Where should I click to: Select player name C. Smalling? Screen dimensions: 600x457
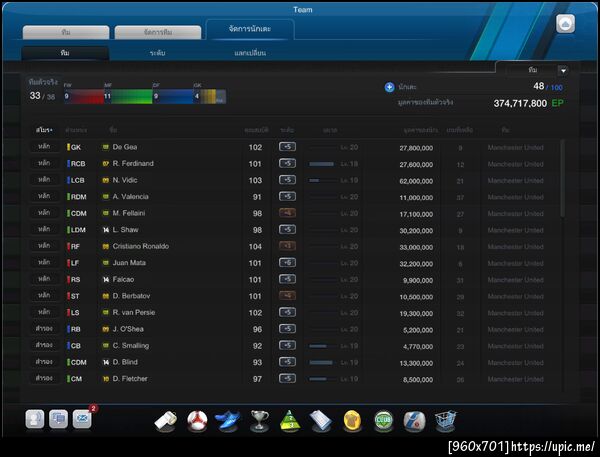pyautogui.click(x=130, y=345)
